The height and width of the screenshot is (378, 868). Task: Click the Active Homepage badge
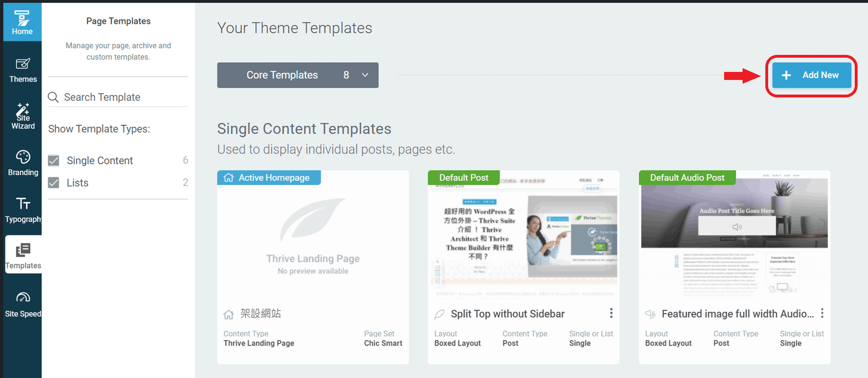coord(269,178)
